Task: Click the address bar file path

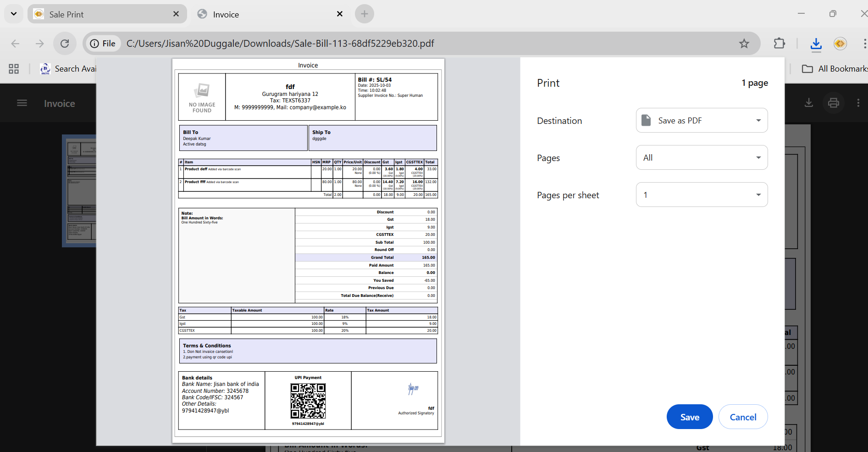Action: point(280,44)
